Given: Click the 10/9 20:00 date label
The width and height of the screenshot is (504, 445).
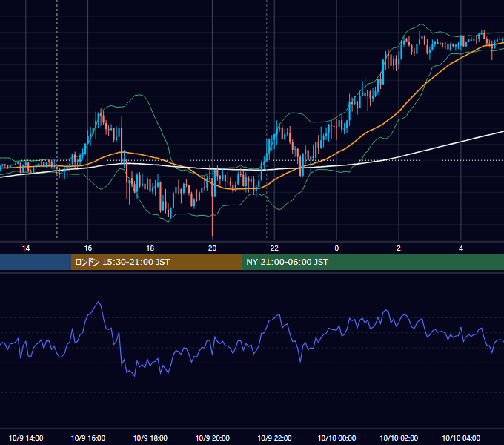Looking at the screenshot, I should coord(212,438).
